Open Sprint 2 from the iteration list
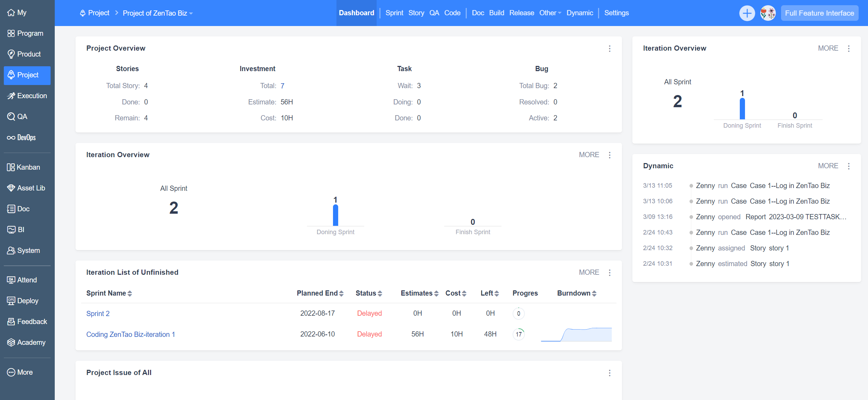Screen dimensions: 868x400 coord(98,313)
